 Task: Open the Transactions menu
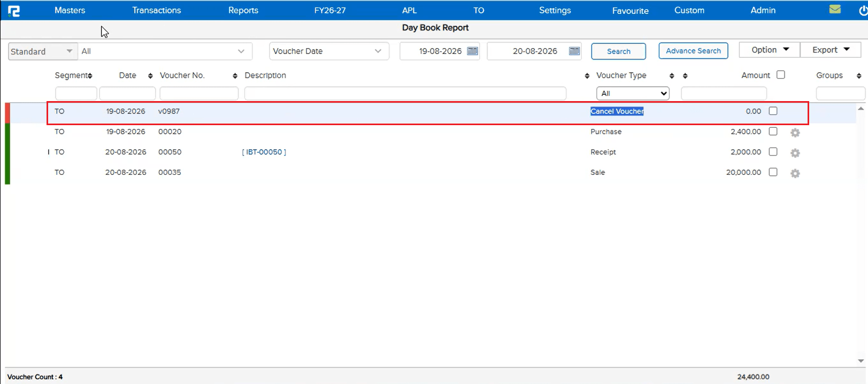coord(157,10)
